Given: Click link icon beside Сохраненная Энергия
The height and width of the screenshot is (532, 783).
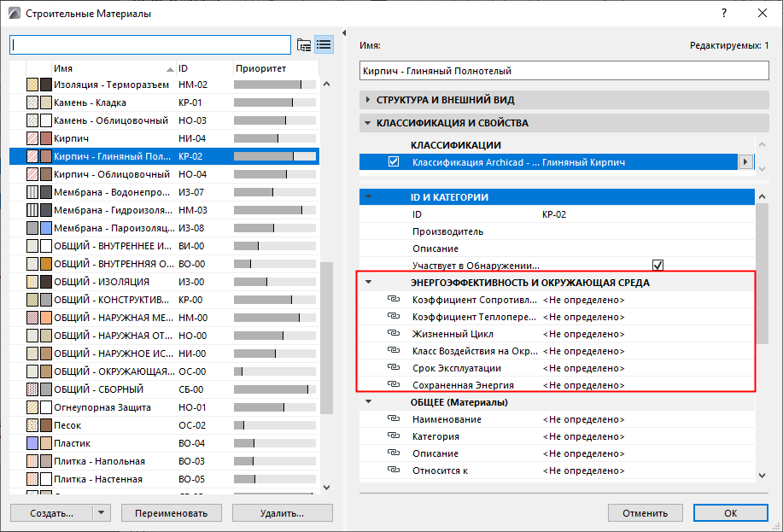Looking at the screenshot, I should pos(394,384).
